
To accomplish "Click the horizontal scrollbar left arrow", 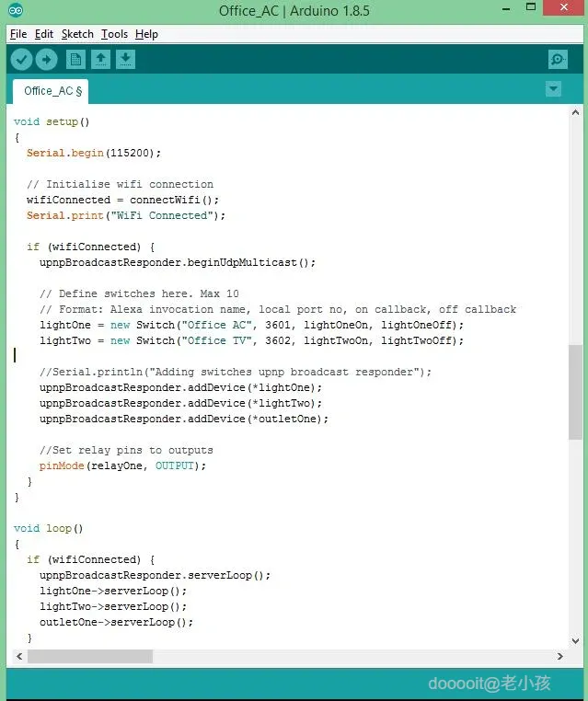I will (x=19, y=656).
